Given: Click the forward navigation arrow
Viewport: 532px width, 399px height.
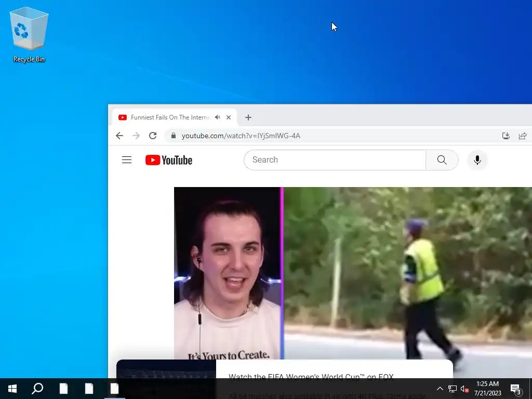Looking at the screenshot, I should pos(136,136).
